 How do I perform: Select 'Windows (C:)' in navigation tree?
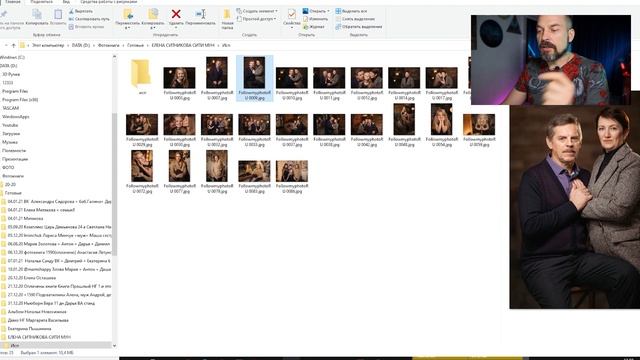pyautogui.click(x=12, y=57)
